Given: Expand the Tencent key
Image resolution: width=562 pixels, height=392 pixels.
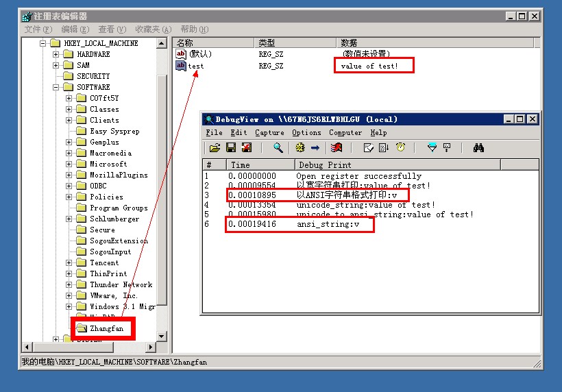Looking at the screenshot, I should [x=69, y=263].
